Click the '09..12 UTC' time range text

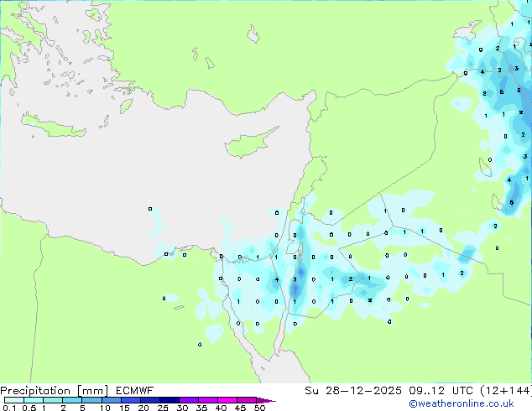441,391
